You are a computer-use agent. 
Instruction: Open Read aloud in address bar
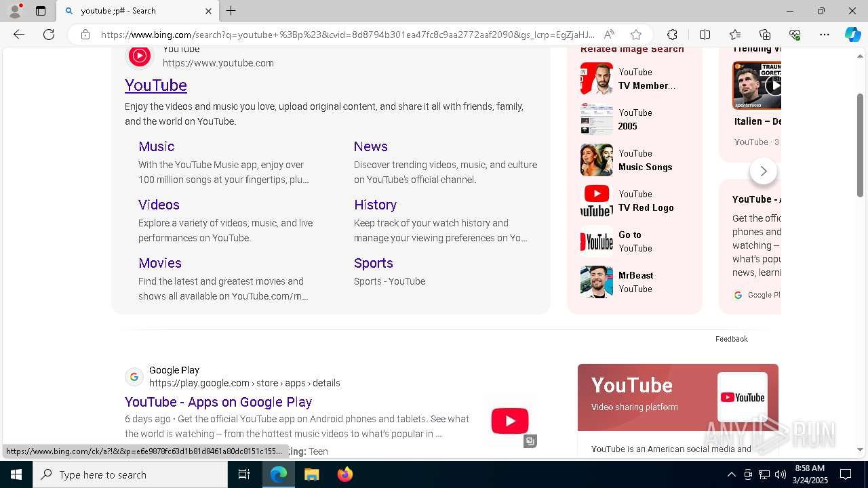click(609, 35)
